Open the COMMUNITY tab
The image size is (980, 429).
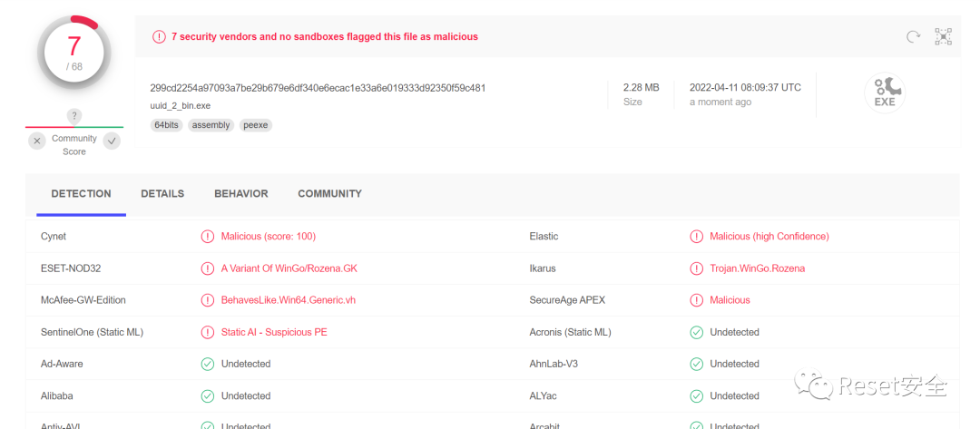330,193
